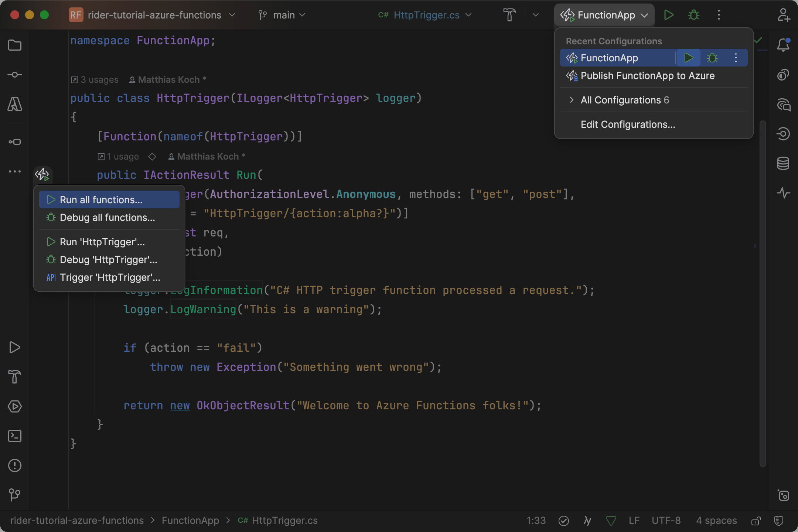Open the Terminal tool window from left sidebar

(x=15, y=436)
